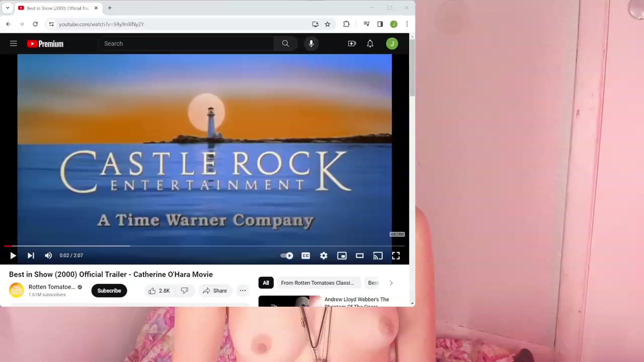Seek within the video progress bar
Viewport: 644px width, 362px height.
[x=205, y=246]
